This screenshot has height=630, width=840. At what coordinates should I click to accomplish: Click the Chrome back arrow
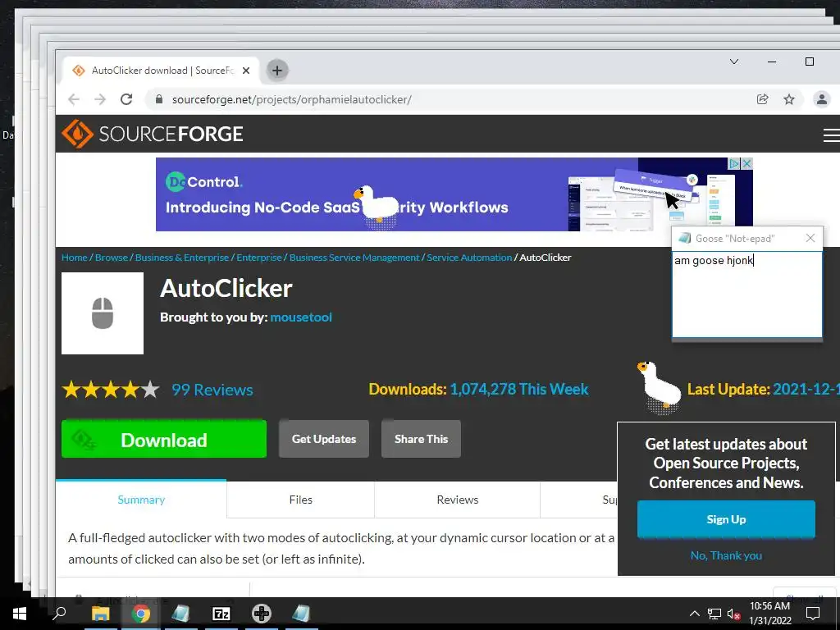click(74, 99)
